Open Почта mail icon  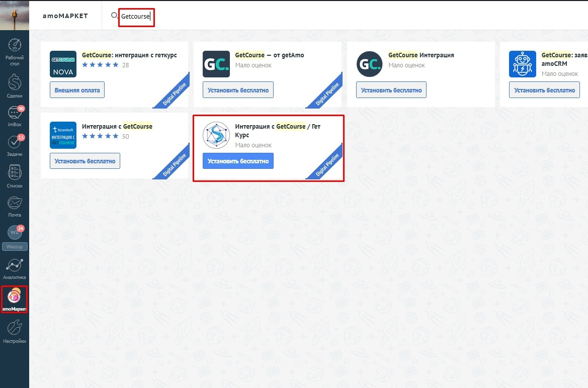pyautogui.click(x=15, y=206)
